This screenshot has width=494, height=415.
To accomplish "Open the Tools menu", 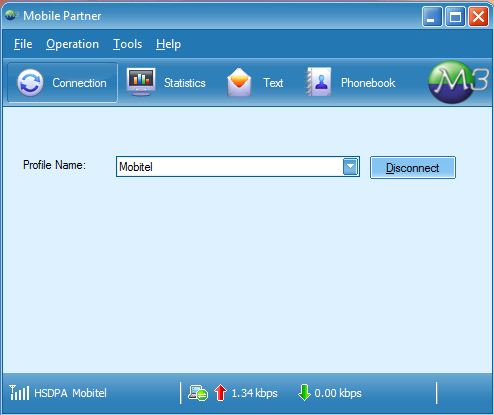I will tap(128, 44).
